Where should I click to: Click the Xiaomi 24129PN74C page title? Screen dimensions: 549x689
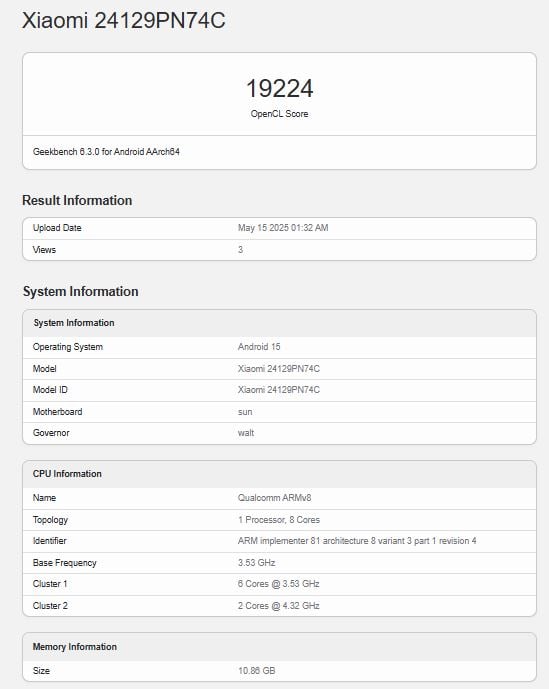click(124, 21)
